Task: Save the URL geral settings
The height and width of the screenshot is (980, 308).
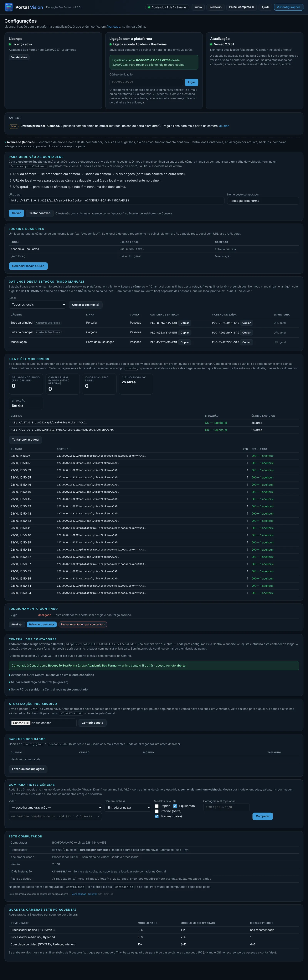Action: click(x=16, y=213)
